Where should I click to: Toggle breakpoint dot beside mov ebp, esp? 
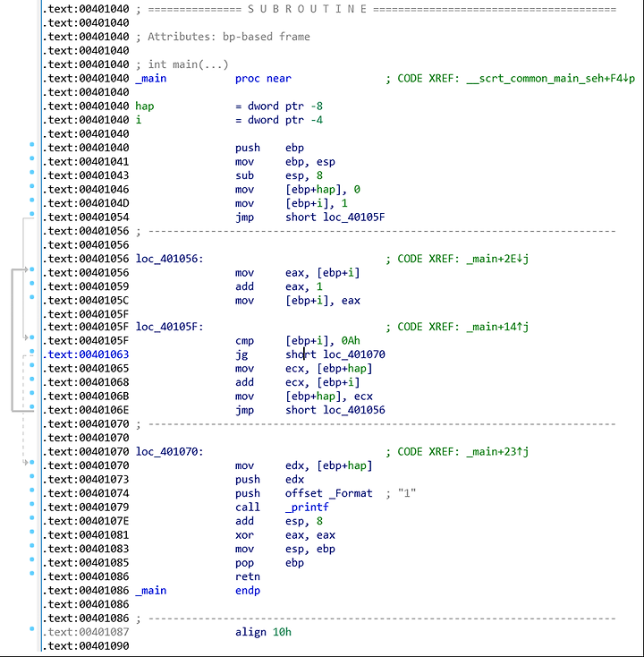[32, 158]
